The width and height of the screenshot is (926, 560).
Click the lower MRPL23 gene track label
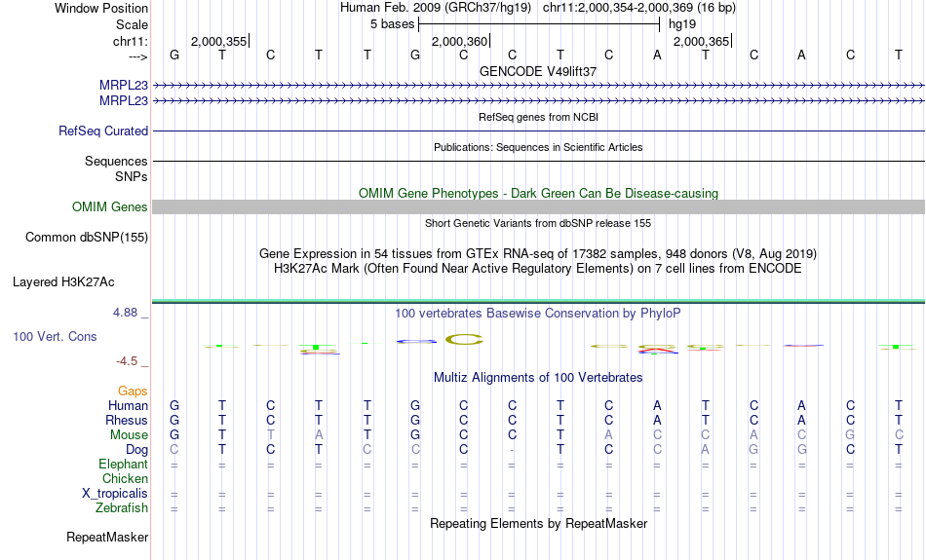click(124, 101)
